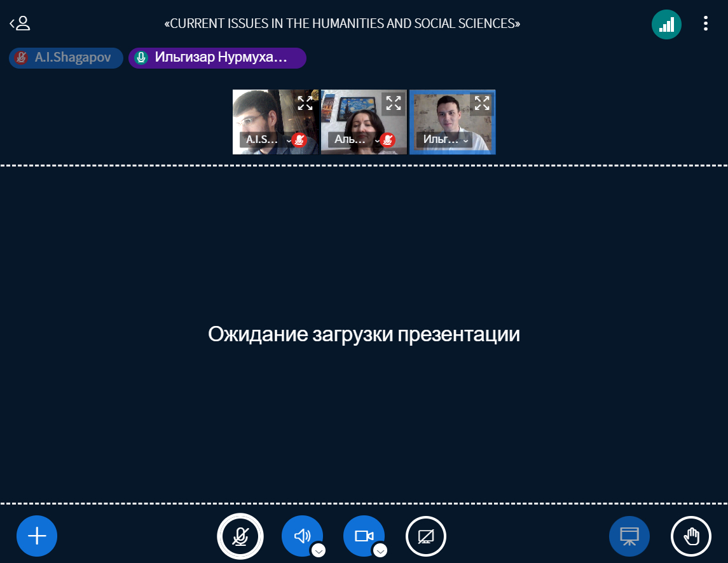Start screen sharing

(425, 536)
